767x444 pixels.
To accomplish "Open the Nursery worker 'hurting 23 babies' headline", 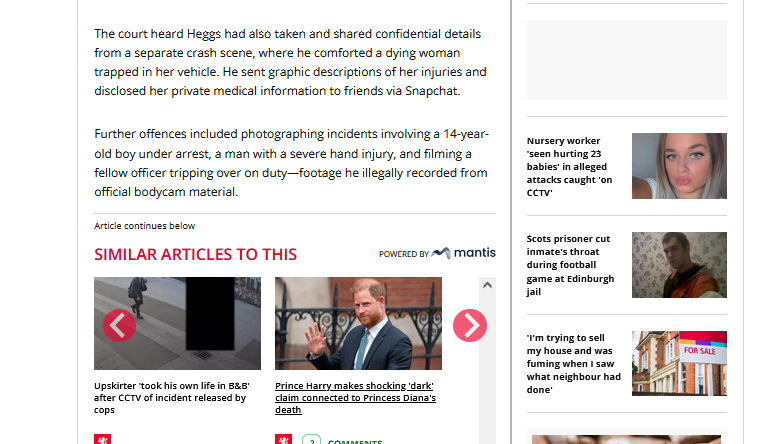I will pyautogui.click(x=570, y=167).
